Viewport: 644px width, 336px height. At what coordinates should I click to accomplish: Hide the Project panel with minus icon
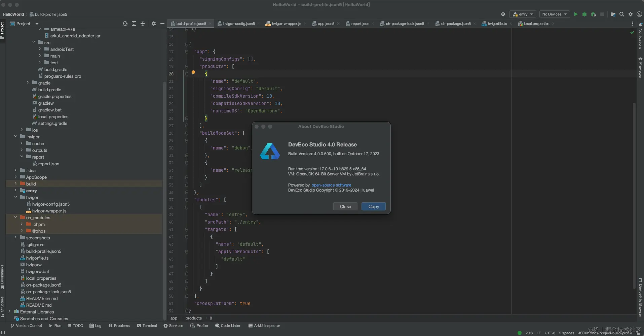(162, 24)
